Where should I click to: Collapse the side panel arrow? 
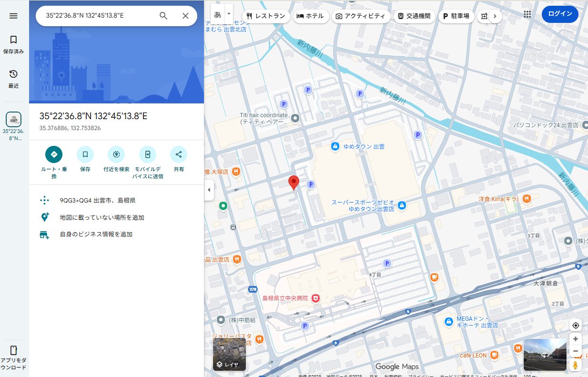click(x=209, y=190)
